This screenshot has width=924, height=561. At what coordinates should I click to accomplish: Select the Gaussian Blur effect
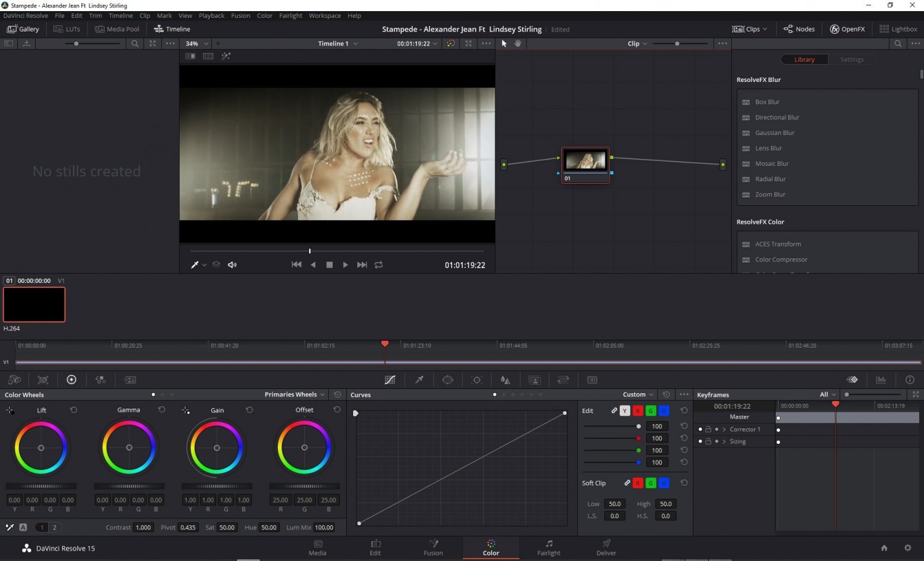coord(775,133)
